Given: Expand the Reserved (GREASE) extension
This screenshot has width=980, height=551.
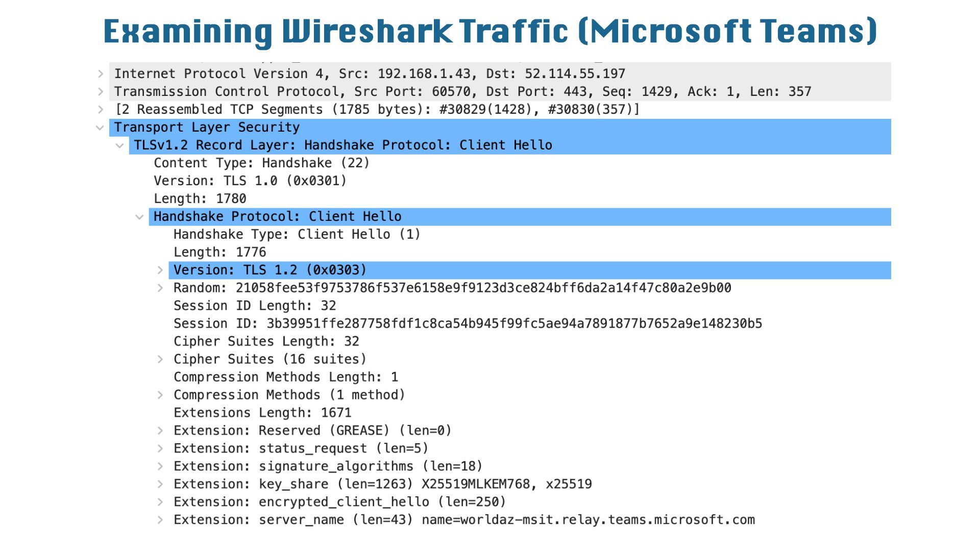Looking at the screenshot, I should pyautogui.click(x=160, y=431).
